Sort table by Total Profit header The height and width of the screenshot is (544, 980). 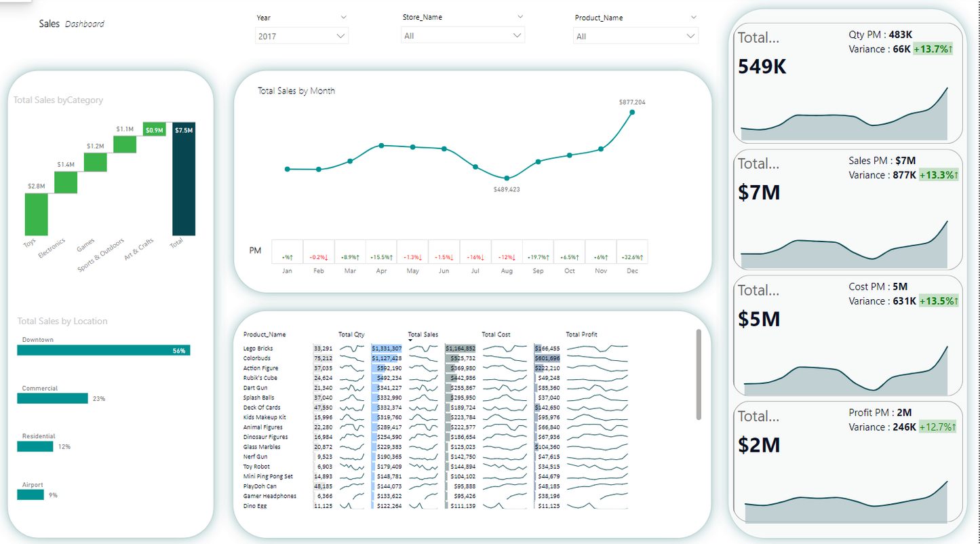pos(581,334)
